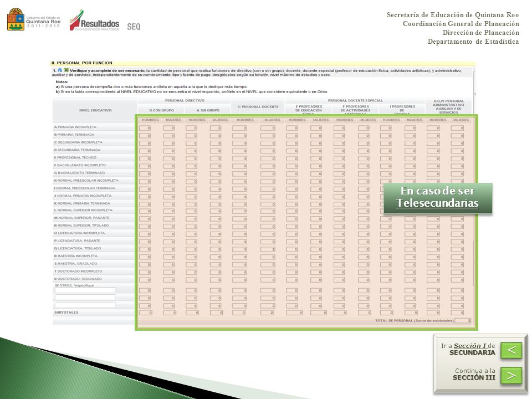Click the 'En caso de ser Telesecundarias' button
Image resolution: width=532 pixels, height=399 pixels.
[x=438, y=198]
